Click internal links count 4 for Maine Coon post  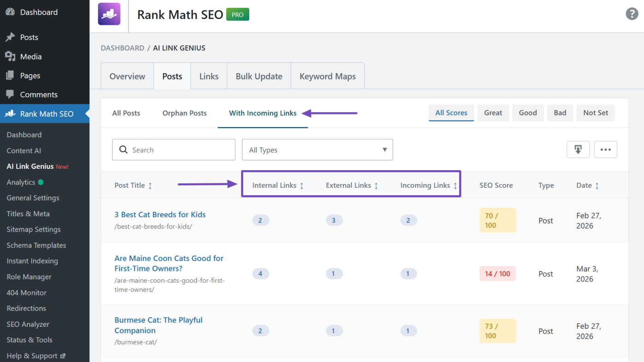(260, 274)
